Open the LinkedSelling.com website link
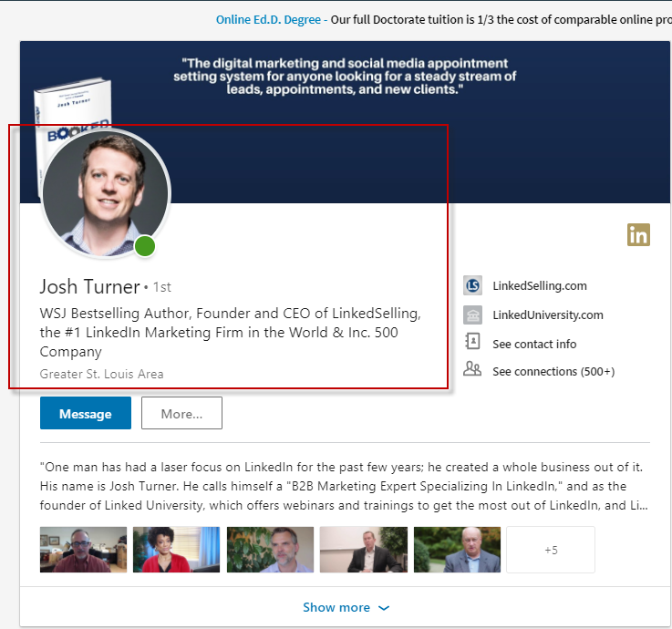 [x=539, y=285]
